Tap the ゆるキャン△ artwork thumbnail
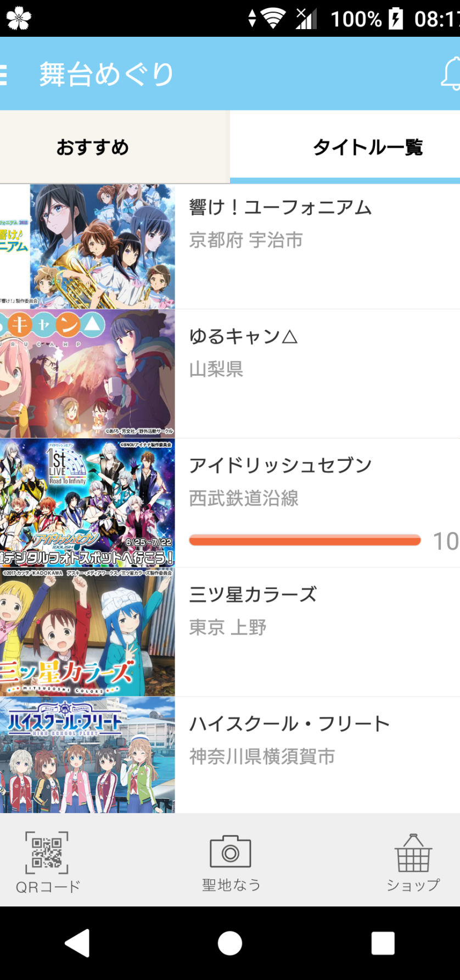 87,374
